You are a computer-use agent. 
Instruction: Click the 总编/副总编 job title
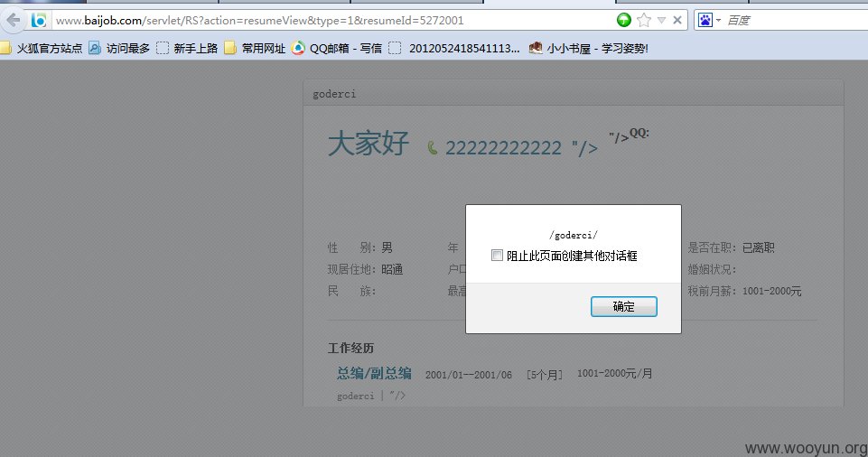[374, 373]
